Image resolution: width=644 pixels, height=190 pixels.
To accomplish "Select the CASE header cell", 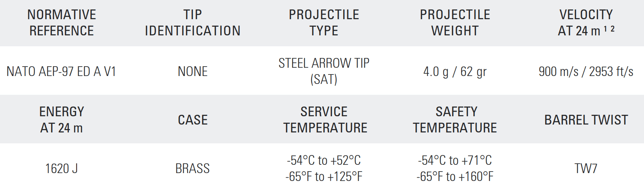I will (192, 120).
